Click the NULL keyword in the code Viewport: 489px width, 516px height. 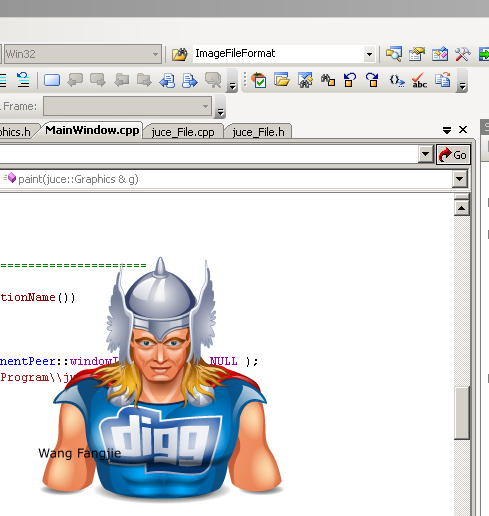[224, 361]
